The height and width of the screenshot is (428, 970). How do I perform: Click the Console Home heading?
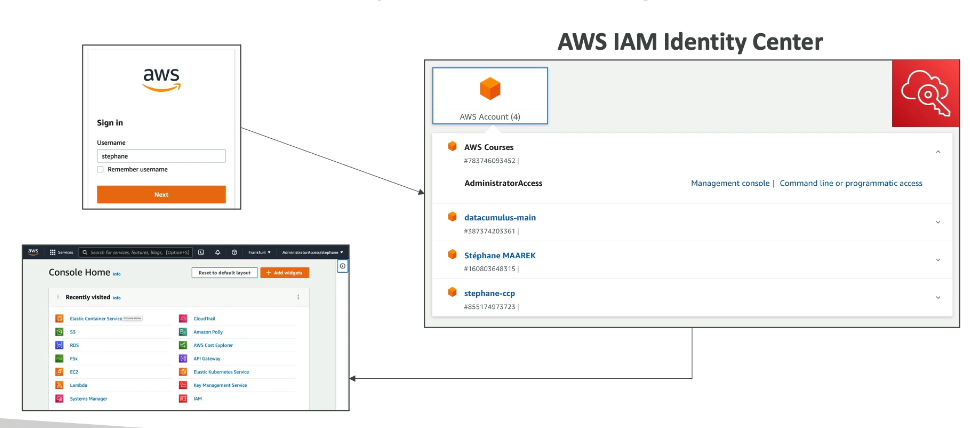click(x=79, y=272)
